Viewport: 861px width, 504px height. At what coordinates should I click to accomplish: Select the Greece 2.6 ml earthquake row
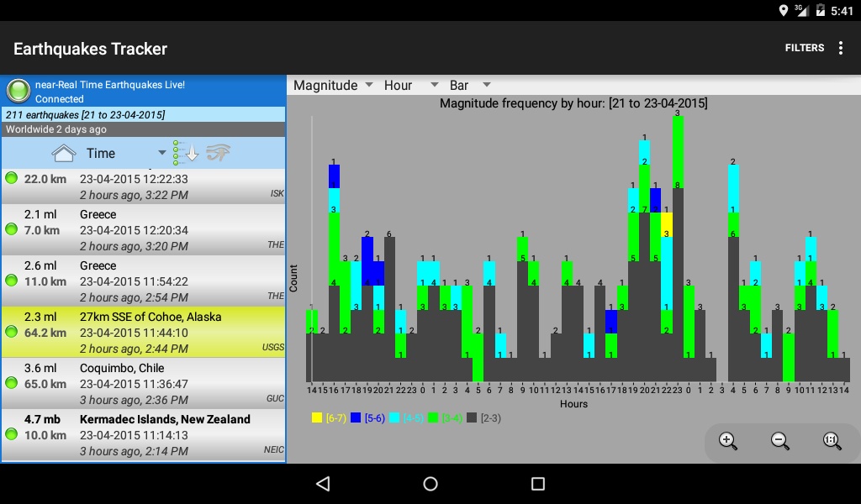tap(143, 281)
